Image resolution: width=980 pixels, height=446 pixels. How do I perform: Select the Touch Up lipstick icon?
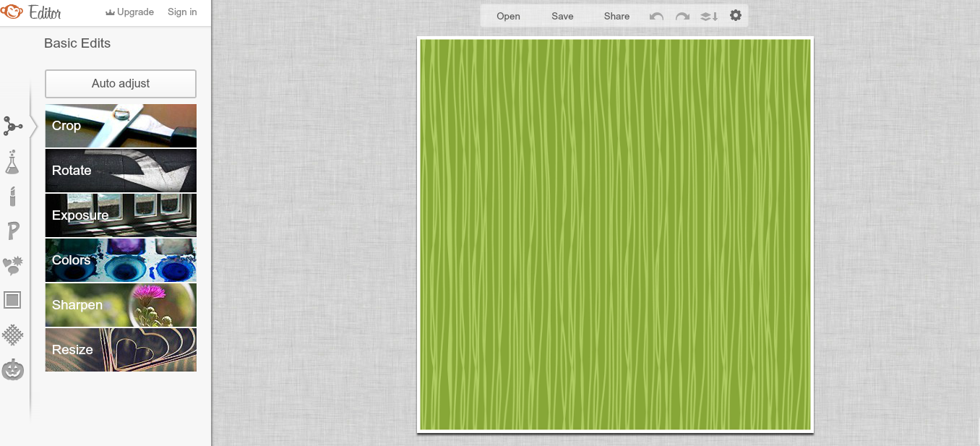coord(12,195)
